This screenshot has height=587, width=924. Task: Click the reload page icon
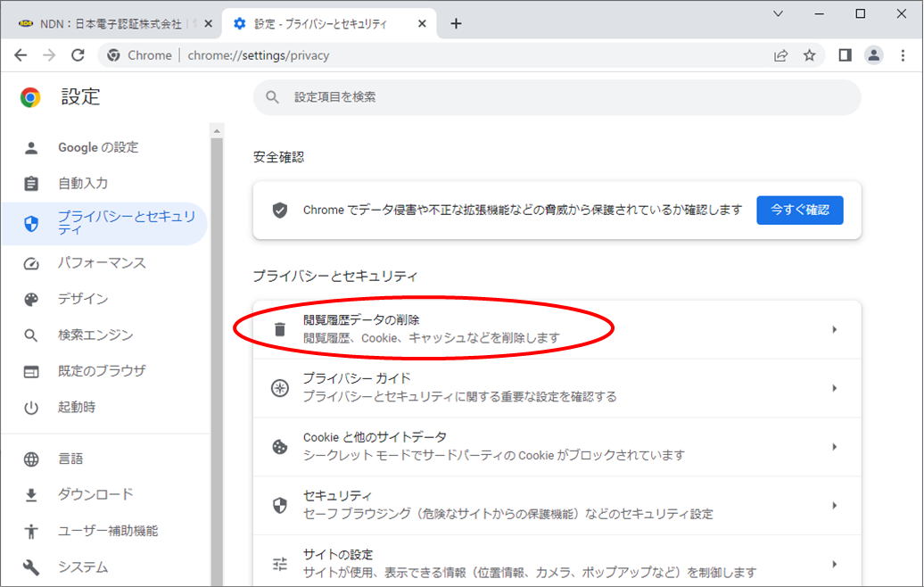[78, 55]
